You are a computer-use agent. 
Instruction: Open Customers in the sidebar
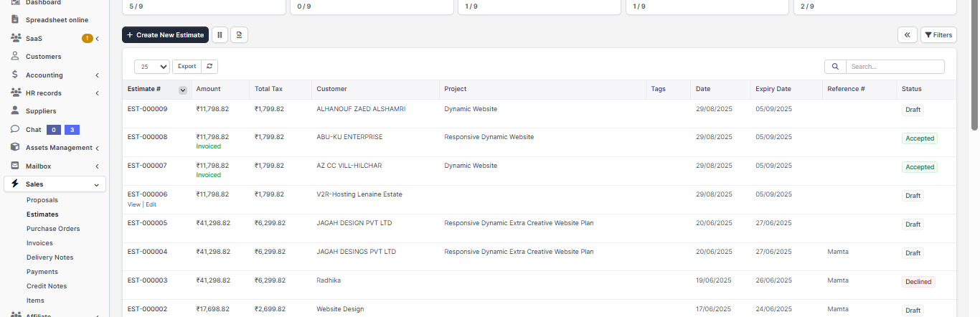pyautogui.click(x=43, y=57)
